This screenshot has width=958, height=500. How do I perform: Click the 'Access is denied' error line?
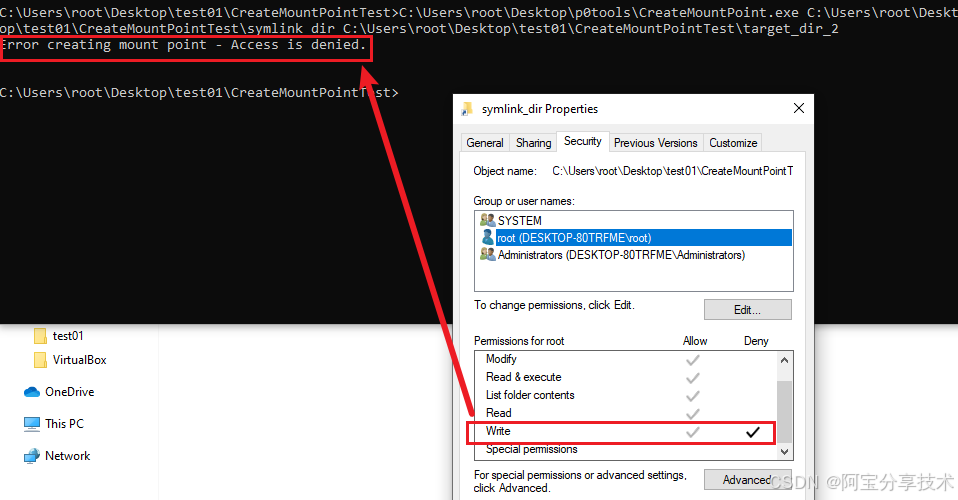[x=183, y=45]
